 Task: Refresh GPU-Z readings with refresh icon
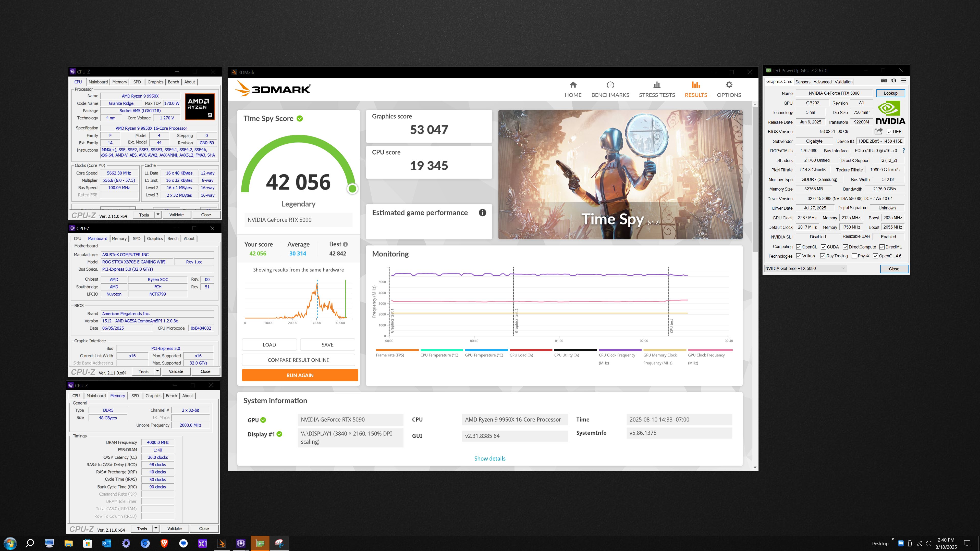(894, 81)
